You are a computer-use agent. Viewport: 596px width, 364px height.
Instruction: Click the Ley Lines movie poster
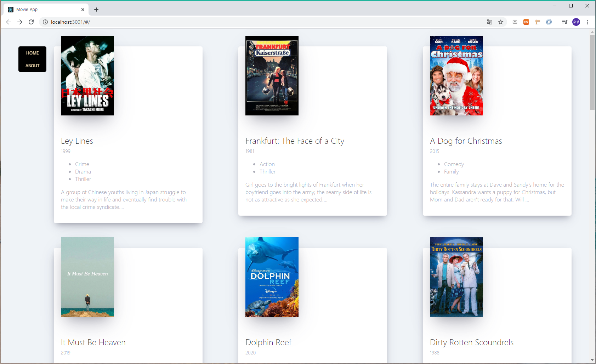click(87, 75)
